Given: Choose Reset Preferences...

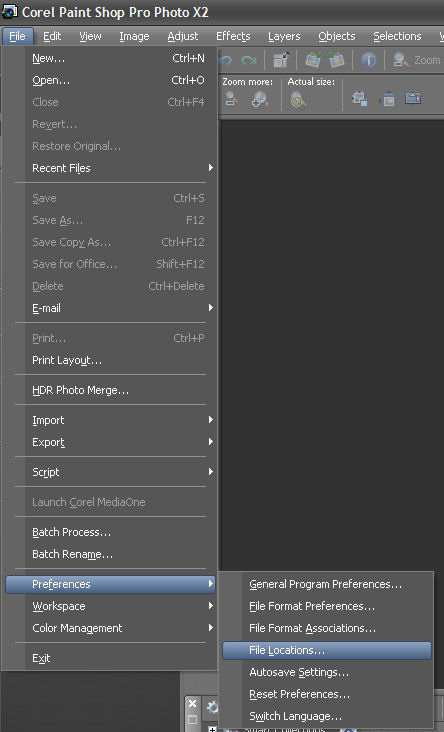Looking at the screenshot, I should (327, 694).
